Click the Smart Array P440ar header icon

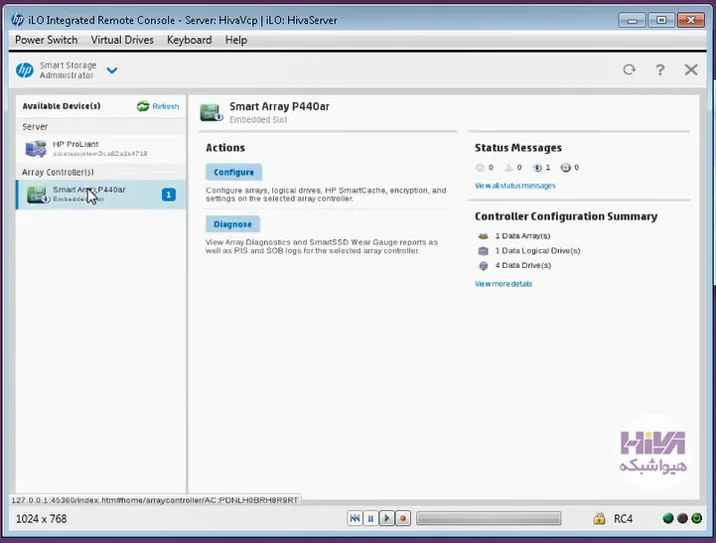click(x=211, y=112)
